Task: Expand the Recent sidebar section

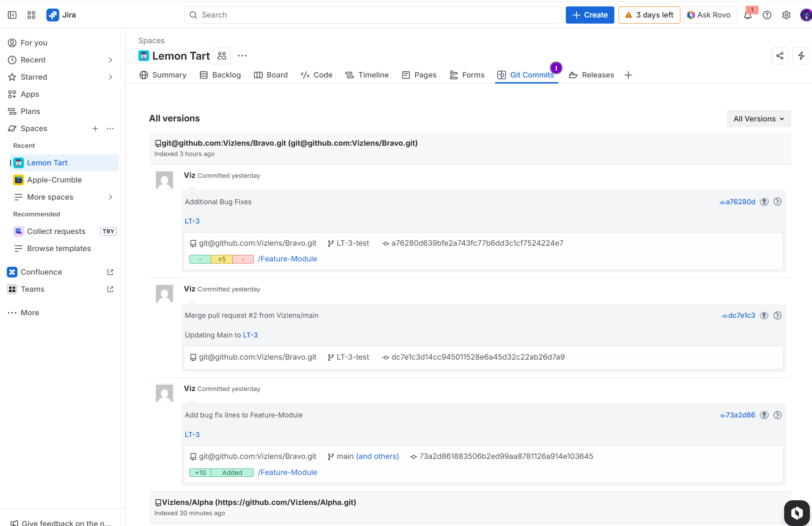Action: coord(110,60)
